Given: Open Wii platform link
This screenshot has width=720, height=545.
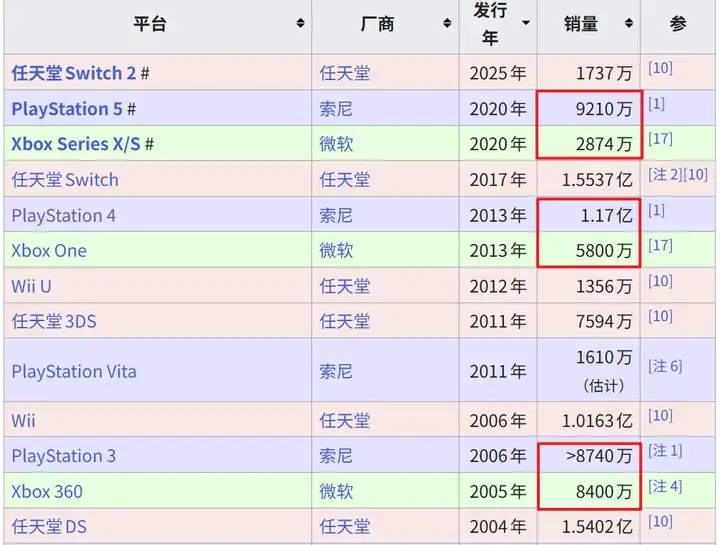Looking at the screenshot, I should pyautogui.click(x=23, y=421).
